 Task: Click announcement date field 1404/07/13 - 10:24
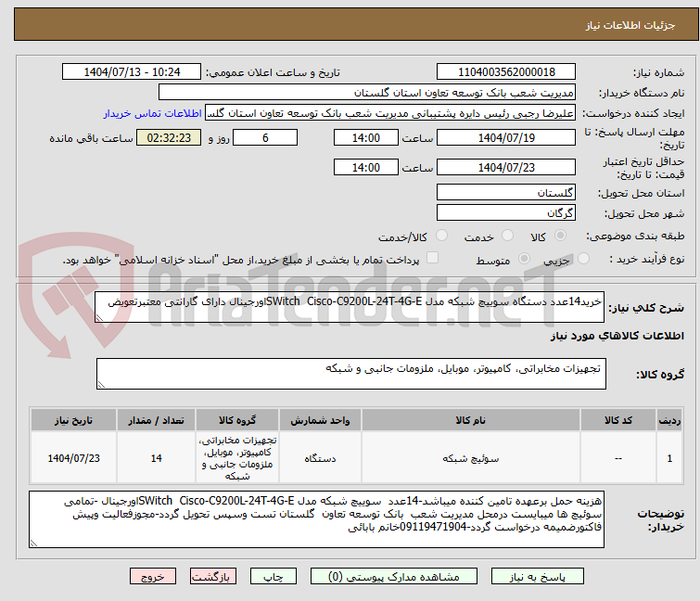[x=132, y=72]
